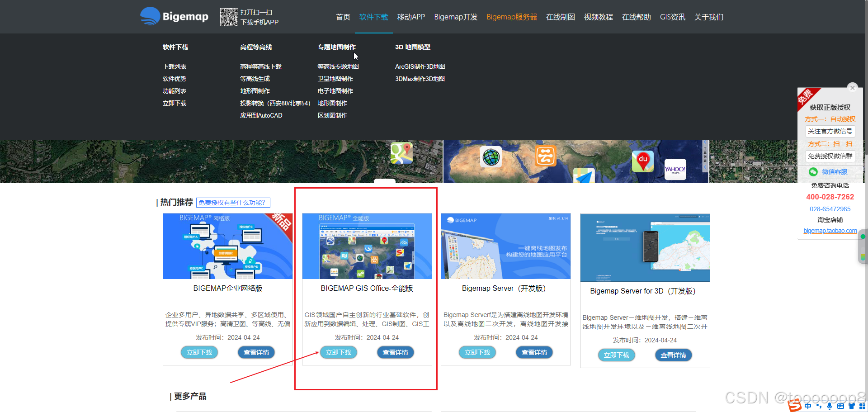868x412 pixels.
Task: Click the microphone voice input icon
Action: click(830, 406)
